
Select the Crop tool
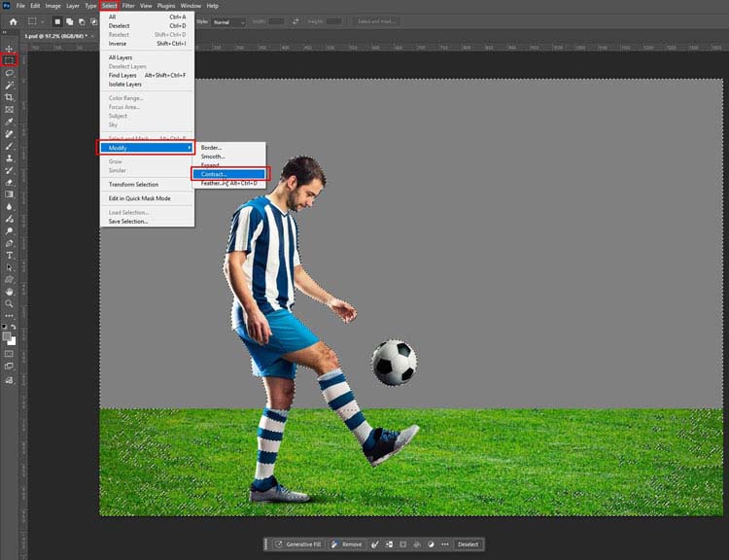[x=10, y=97]
